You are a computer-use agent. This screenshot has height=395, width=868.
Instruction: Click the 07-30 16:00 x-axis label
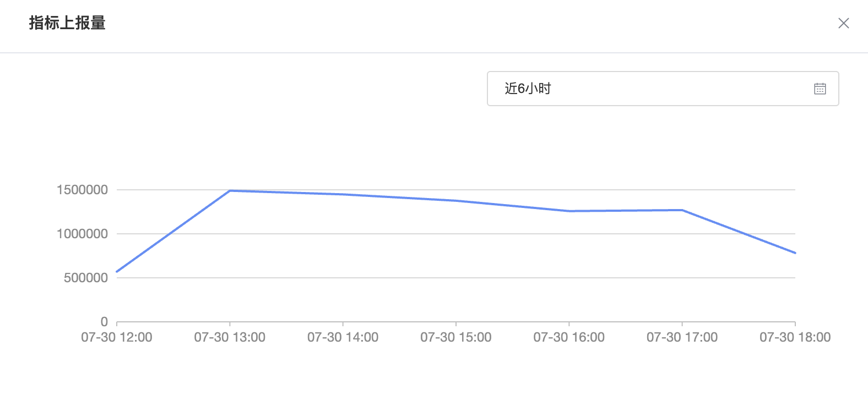coord(569,337)
